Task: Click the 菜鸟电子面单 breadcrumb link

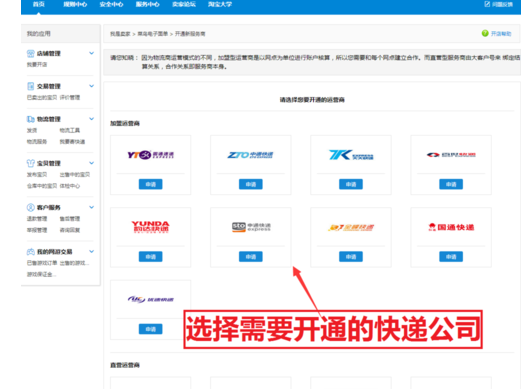Action: coord(153,34)
